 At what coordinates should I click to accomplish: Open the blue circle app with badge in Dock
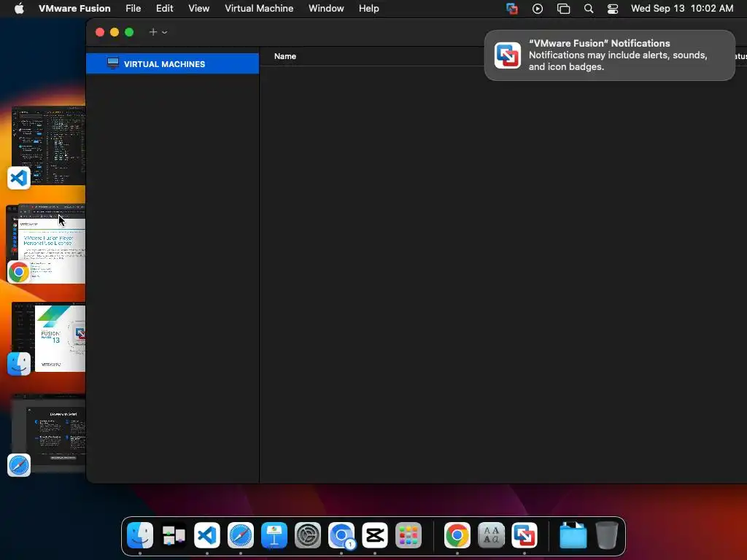(x=341, y=535)
